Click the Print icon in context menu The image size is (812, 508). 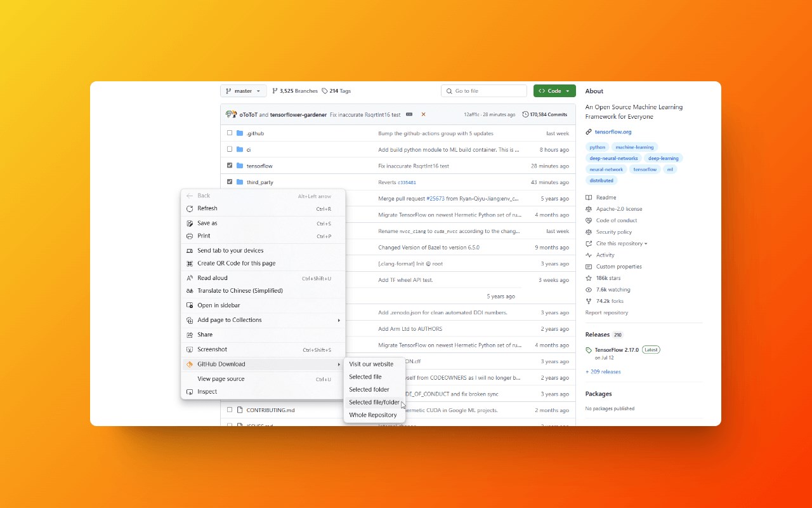(x=190, y=236)
